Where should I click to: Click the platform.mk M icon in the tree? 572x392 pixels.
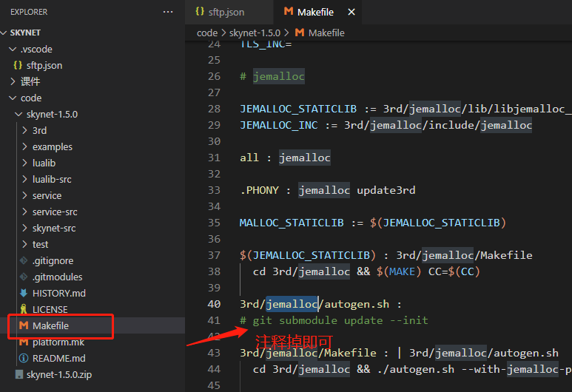(24, 342)
